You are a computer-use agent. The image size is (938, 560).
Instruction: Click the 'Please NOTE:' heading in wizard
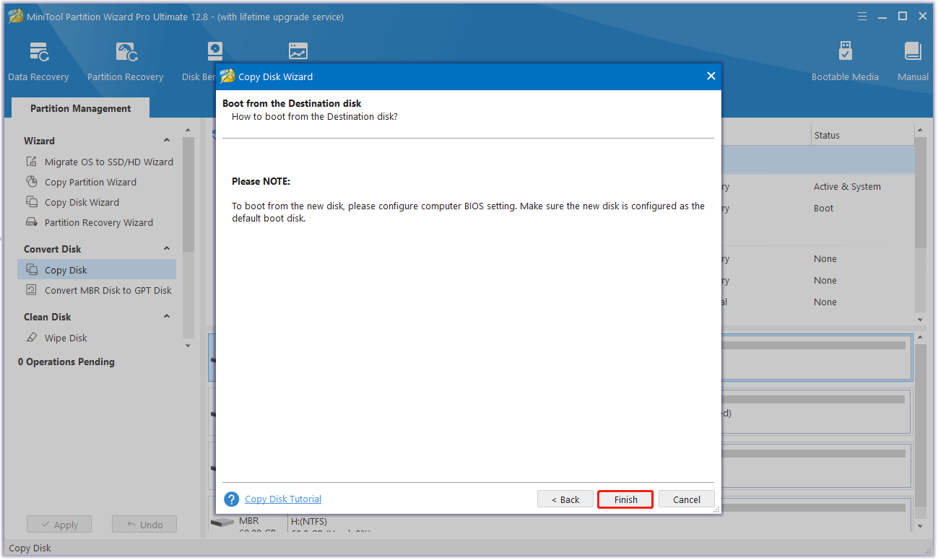pos(261,182)
